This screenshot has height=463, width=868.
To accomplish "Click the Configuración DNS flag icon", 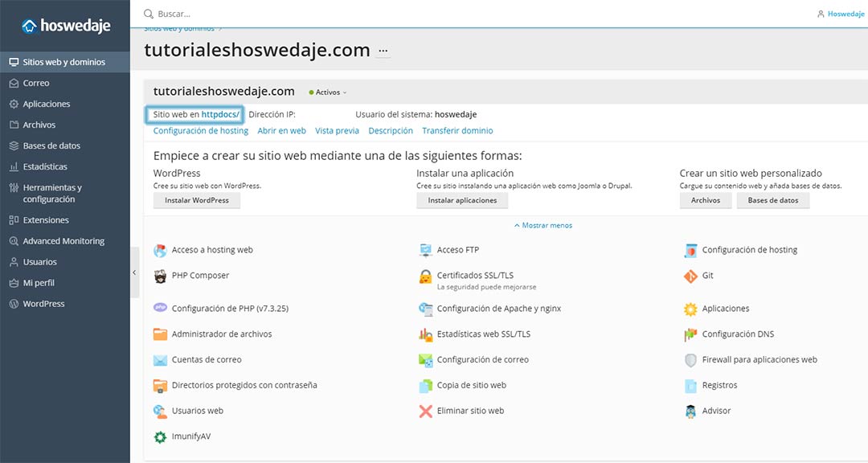I will click(x=690, y=334).
